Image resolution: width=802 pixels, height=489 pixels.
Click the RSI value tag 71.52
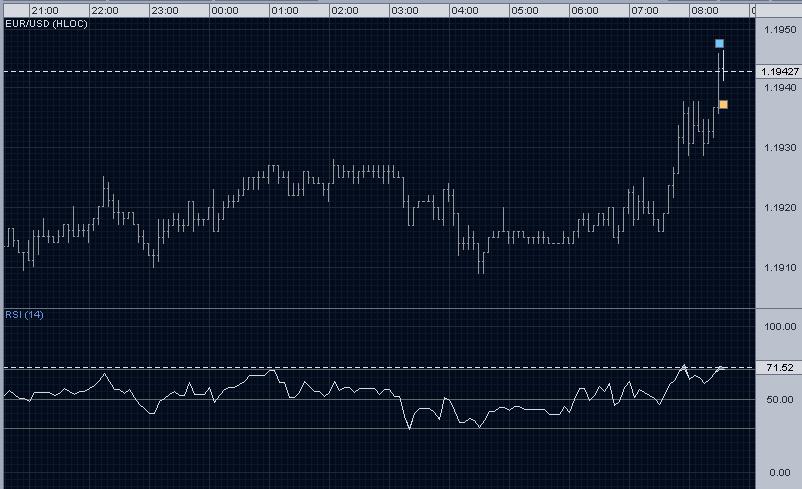(x=779, y=368)
